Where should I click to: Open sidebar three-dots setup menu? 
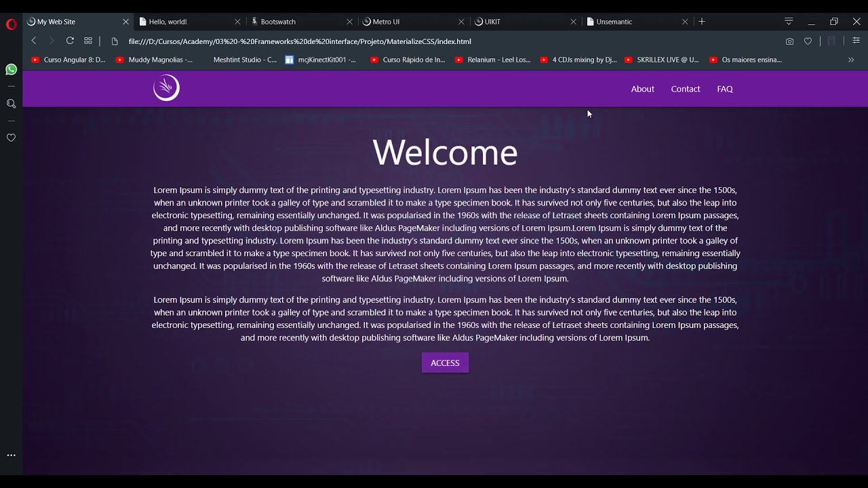point(11,455)
